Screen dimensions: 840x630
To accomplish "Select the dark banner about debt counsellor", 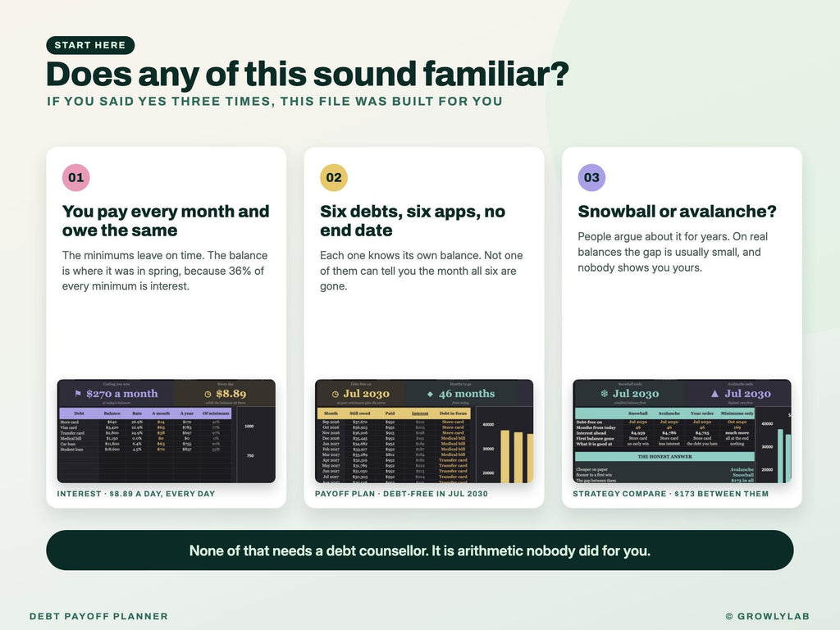I will click(x=419, y=550).
